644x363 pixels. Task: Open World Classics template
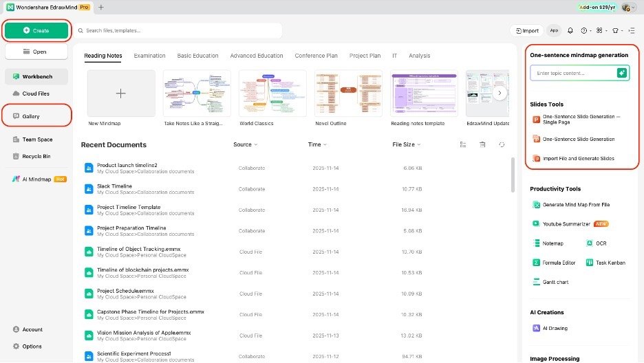pos(272,93)
